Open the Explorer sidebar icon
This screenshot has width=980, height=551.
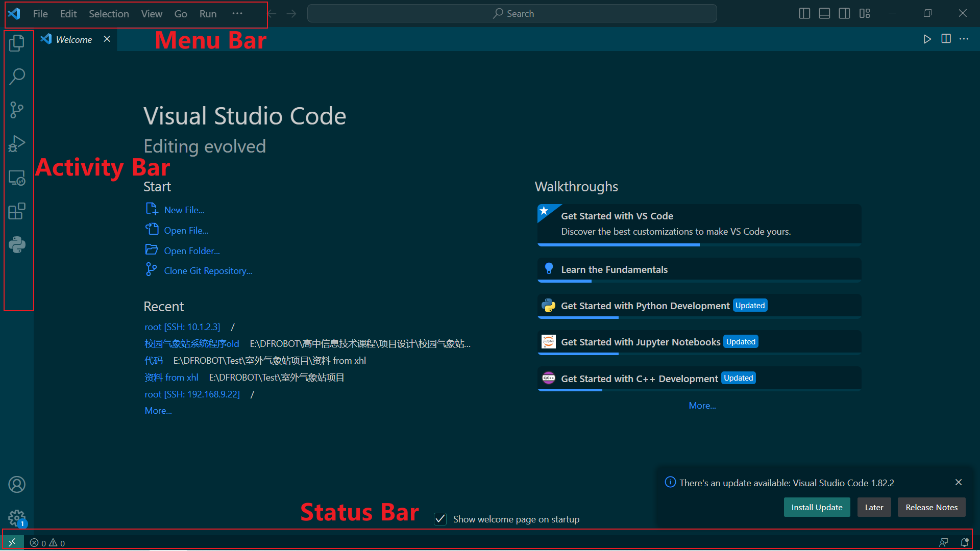pyautogui.click(x=17, y=43)
